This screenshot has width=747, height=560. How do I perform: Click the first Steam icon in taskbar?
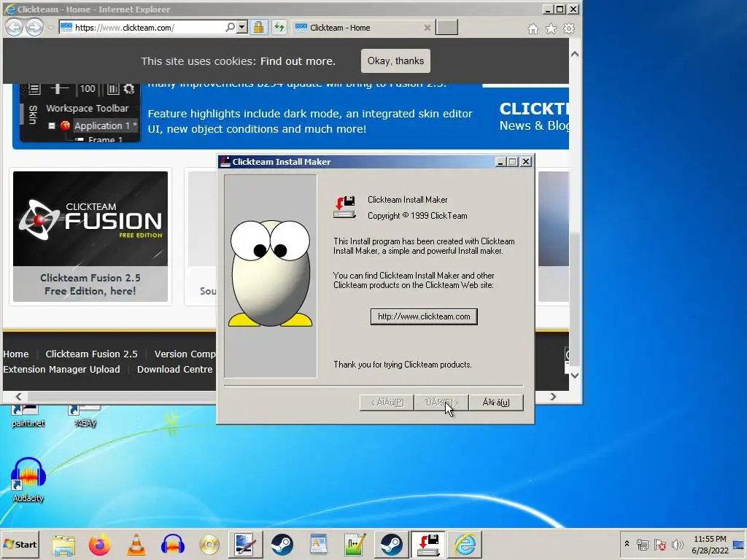point(282,545)
